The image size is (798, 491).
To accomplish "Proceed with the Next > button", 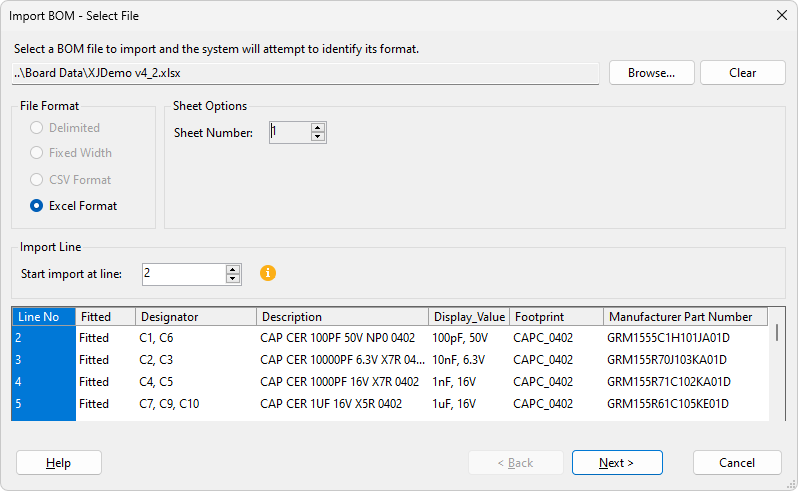I will pyautogui.click(x=616, y=463).
